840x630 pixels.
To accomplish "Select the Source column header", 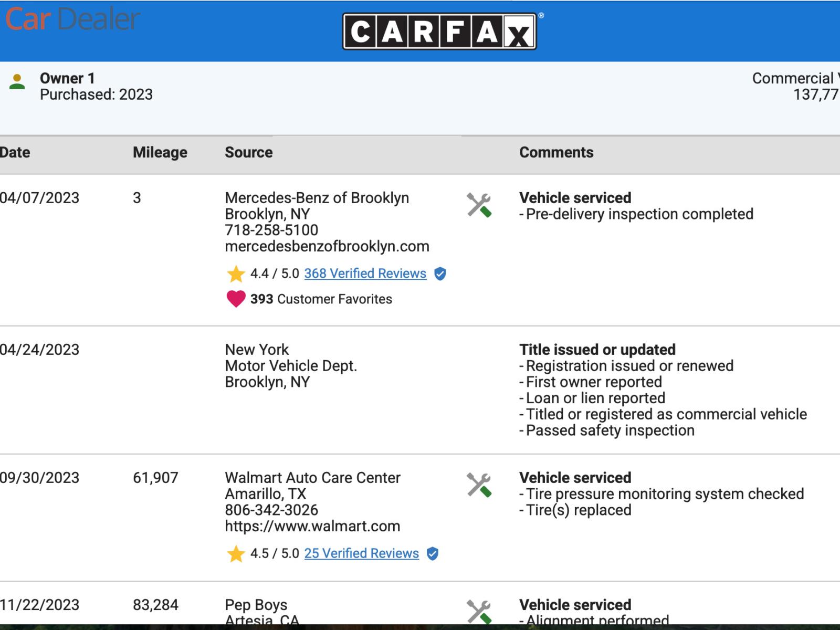I will [248, 152].
